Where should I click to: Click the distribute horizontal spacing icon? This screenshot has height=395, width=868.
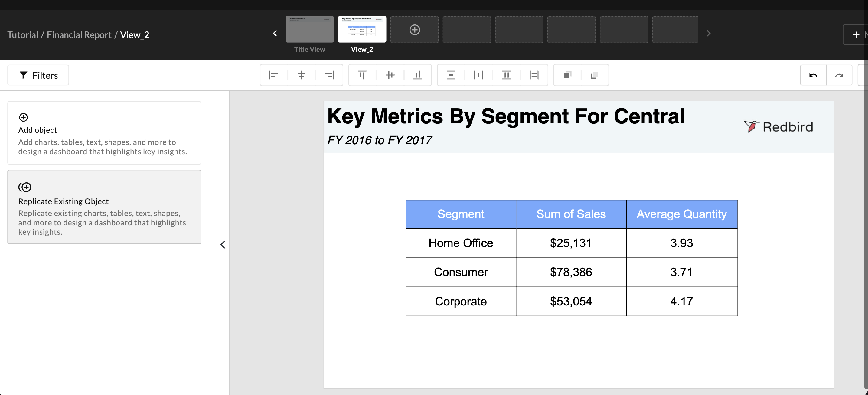pos(478,75)
